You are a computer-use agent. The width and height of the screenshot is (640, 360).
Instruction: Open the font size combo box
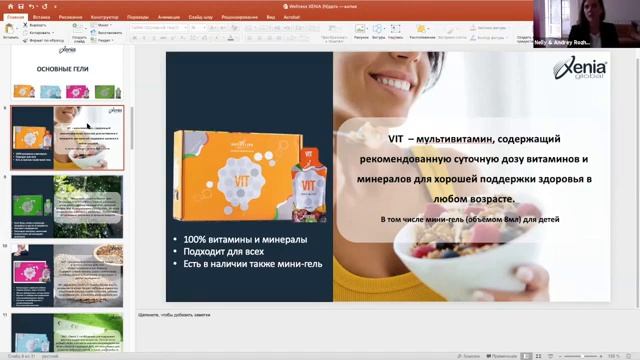click(198, 28)
